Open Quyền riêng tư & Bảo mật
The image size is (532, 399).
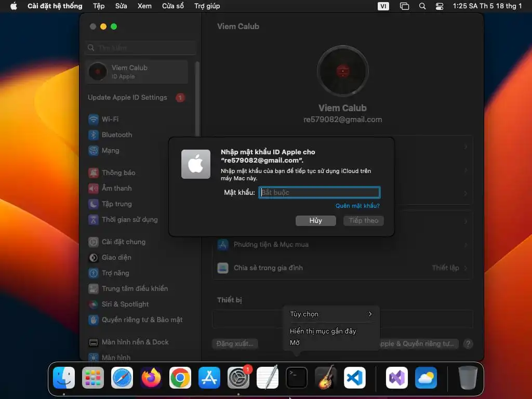pyautogui.click(x=136, y=320)
